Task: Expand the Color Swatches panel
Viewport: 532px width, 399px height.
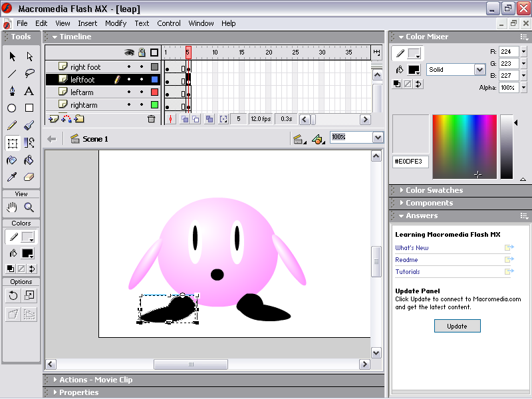Action: [x=434, y=190]
